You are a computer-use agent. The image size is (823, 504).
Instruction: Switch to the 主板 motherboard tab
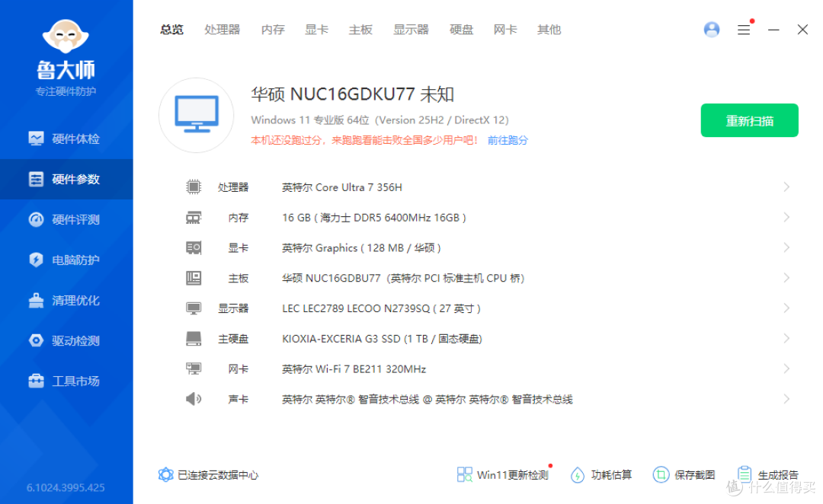point(360,30)
